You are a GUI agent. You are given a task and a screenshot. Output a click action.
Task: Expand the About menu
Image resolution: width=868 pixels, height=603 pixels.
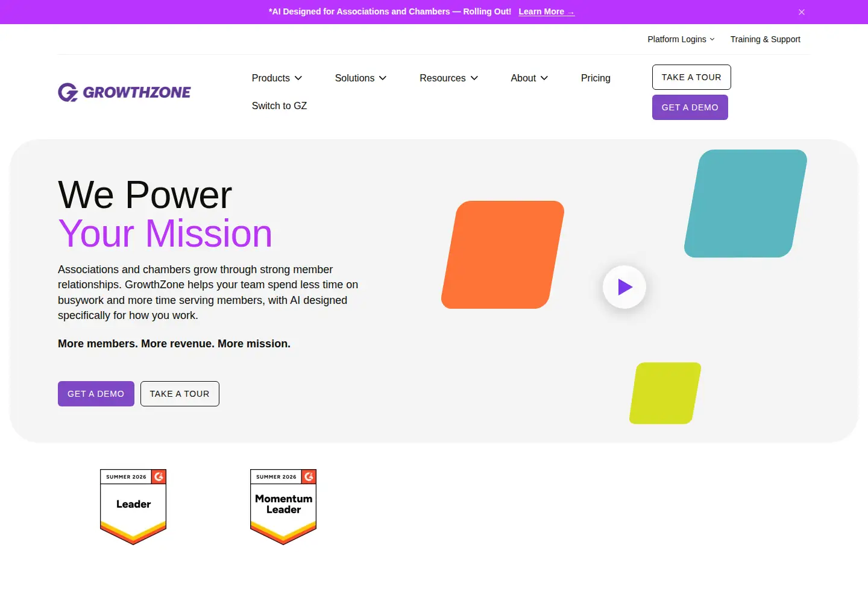click(x=529, y=78)
